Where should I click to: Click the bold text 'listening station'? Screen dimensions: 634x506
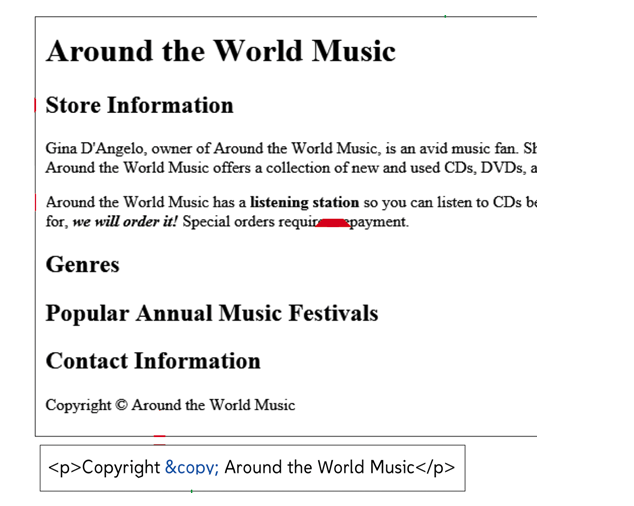304,202
